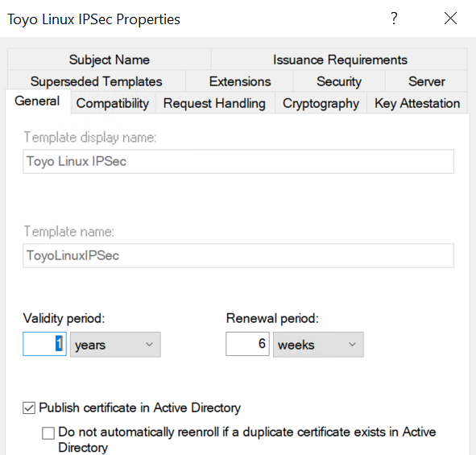This screenshot has width=476, height=455.
Task: Close the Toyo Linux IPSec Properties dialog
Action: pos(450,19)
